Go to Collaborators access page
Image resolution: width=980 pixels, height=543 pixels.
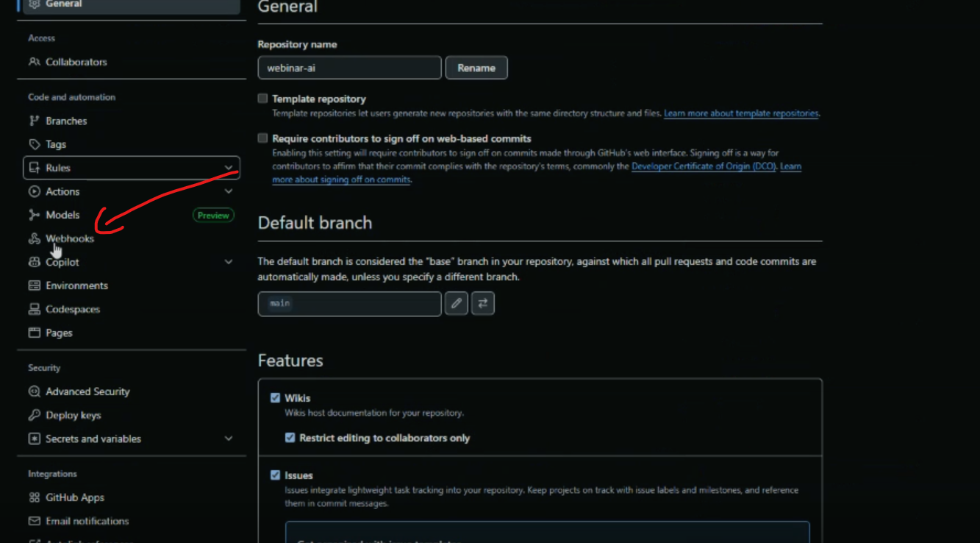point(76,62)
